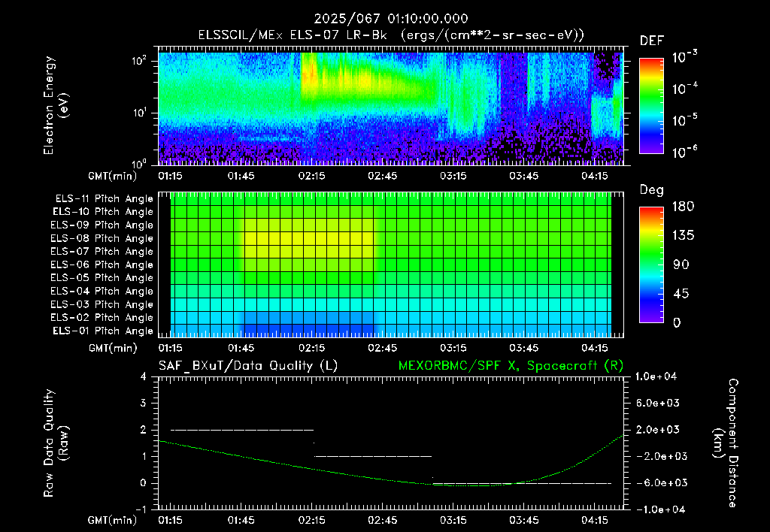Click the 135 label on Deg colorbar
The height and width of the screenshot is (532, 770).
[x=683, y=236]
